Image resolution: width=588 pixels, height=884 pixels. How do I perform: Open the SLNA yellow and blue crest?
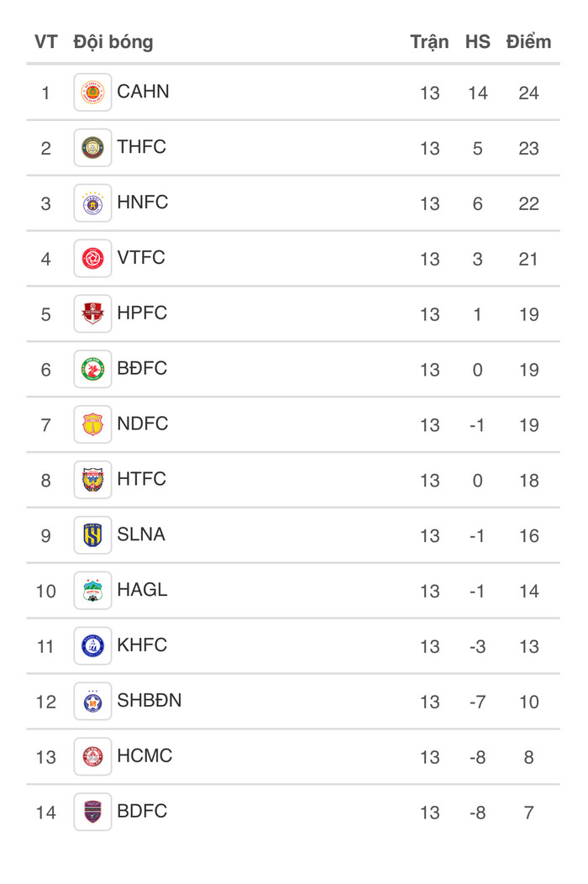(92, 535)
